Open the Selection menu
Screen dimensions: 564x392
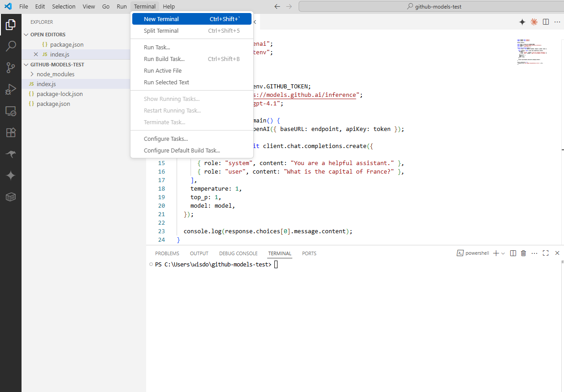(x=64, y=6)
